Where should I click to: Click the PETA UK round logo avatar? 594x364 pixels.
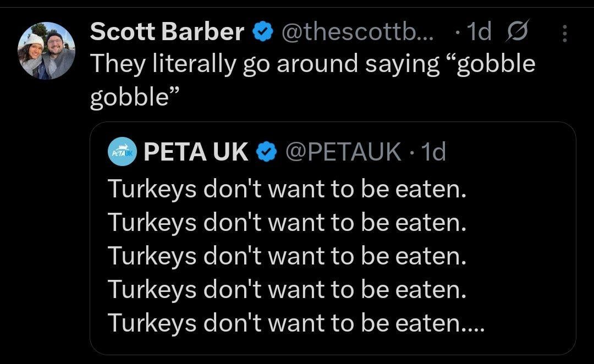(122, 152)
